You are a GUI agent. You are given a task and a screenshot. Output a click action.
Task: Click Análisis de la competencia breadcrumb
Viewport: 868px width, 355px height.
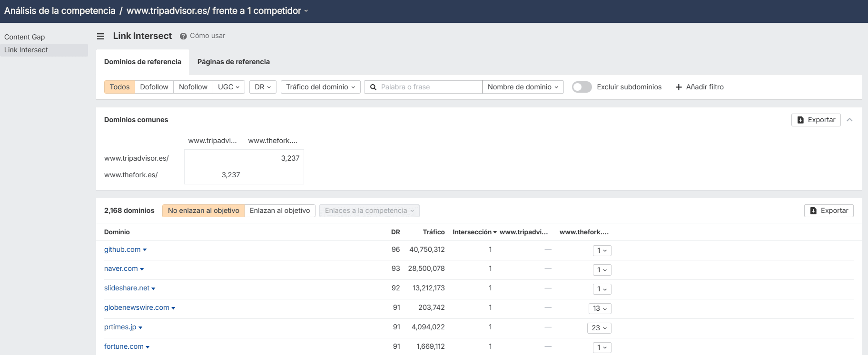pyautogui.click(x=60, y=11)
